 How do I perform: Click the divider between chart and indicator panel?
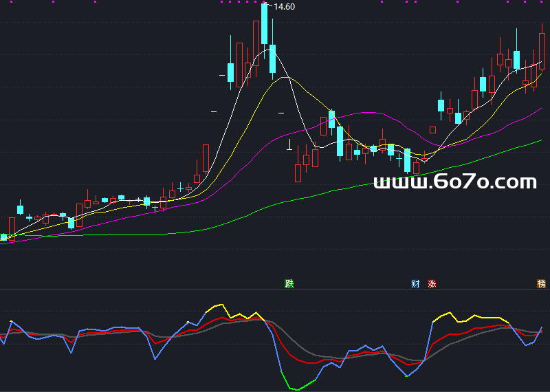click(x=275, y=290)
